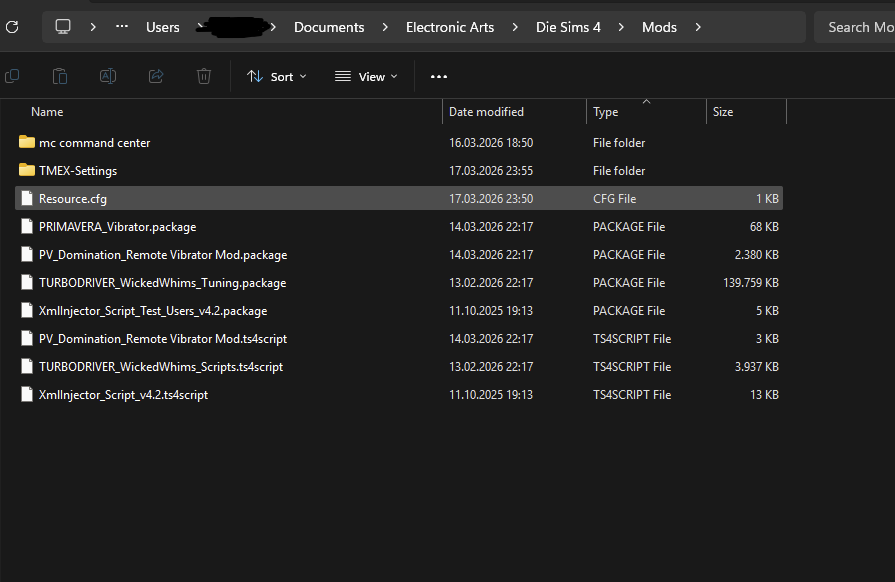
Task: Navigate to Users in breadcrumb
Action: pos(163,27)
